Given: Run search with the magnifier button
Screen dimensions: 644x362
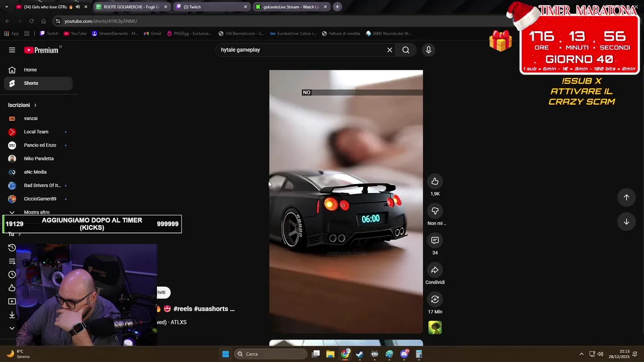Looking at the screenshot, I should [406, 50].
